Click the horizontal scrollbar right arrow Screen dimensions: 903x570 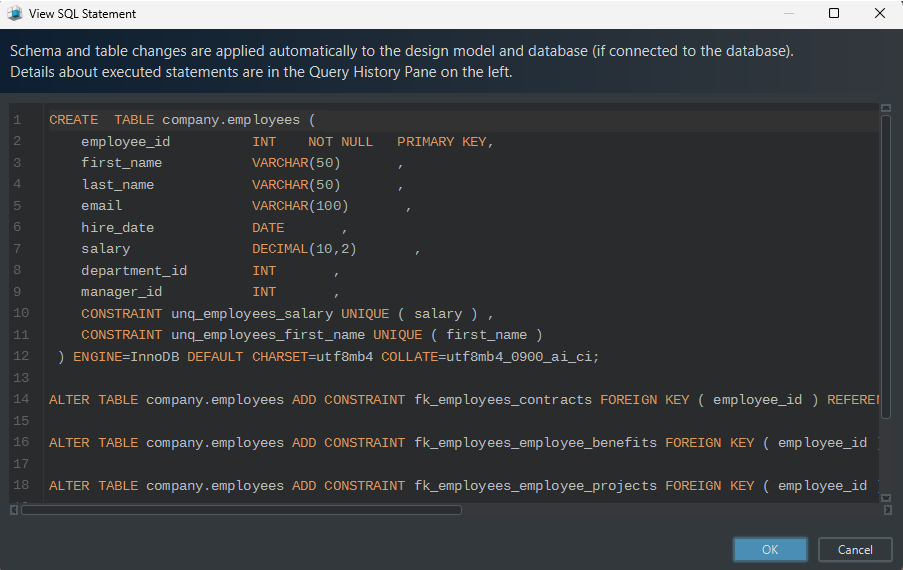point(887,510)
